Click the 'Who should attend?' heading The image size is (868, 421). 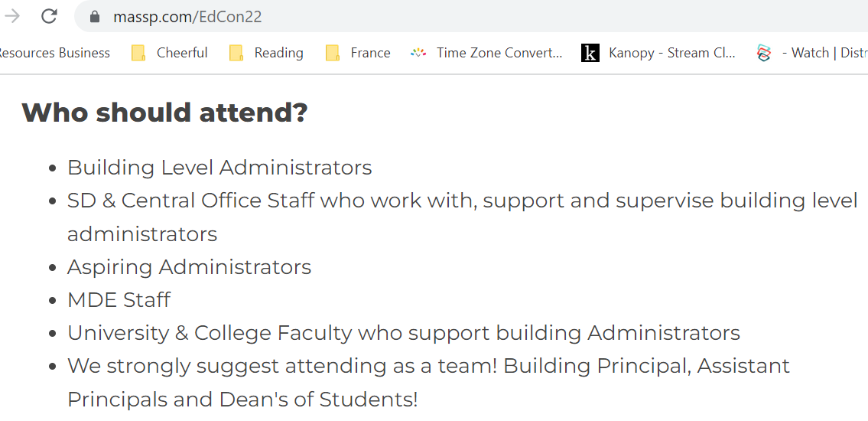[164, 113]
